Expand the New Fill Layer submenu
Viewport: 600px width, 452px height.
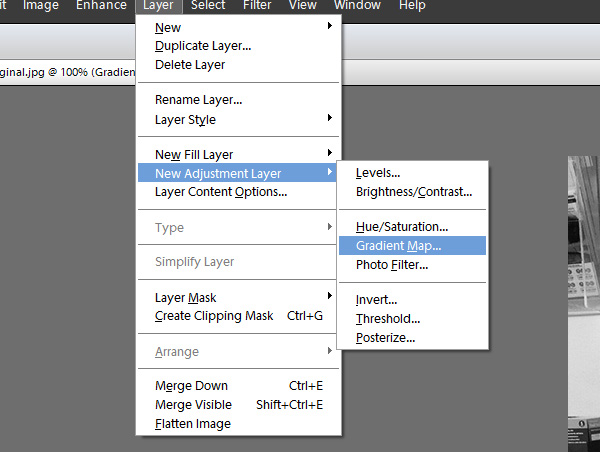click(329, 153)
